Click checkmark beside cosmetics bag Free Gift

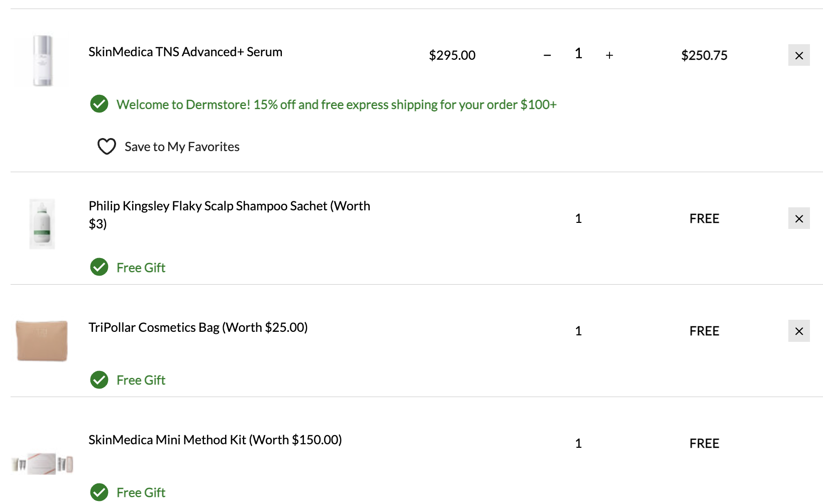tap(99, 380)
